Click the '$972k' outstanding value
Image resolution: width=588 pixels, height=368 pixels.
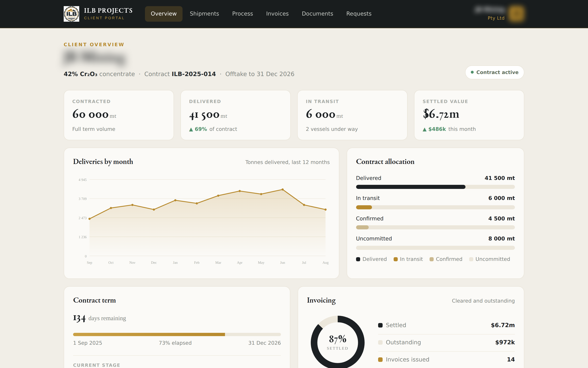pyautogui.click(x=505, y=342)
